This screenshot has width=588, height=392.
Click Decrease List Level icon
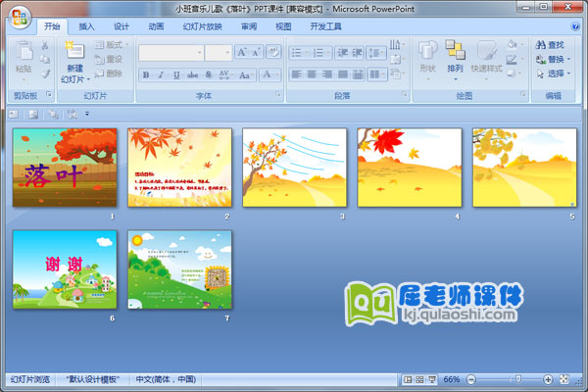point(342,53)
